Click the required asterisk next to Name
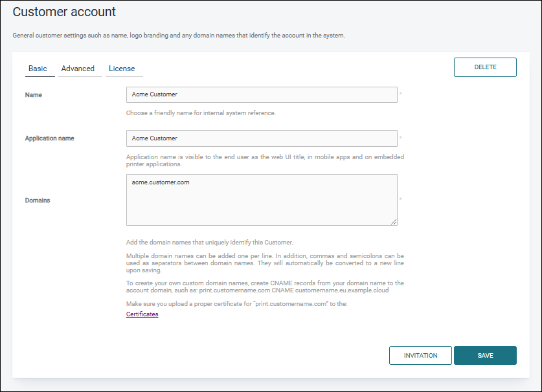This screenshot has height=392, width=542. coord(400,94)
